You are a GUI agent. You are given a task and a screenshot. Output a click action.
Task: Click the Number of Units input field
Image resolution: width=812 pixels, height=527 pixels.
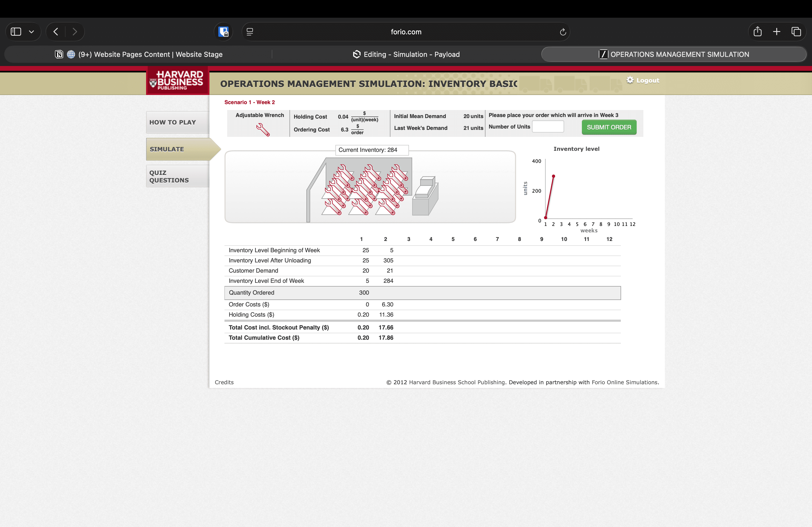(x=548, y=127)
